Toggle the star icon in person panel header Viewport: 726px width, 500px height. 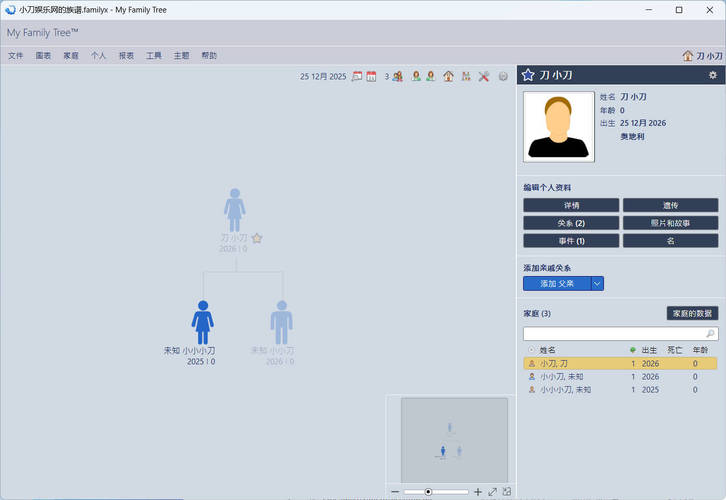[x=528, y=75]
